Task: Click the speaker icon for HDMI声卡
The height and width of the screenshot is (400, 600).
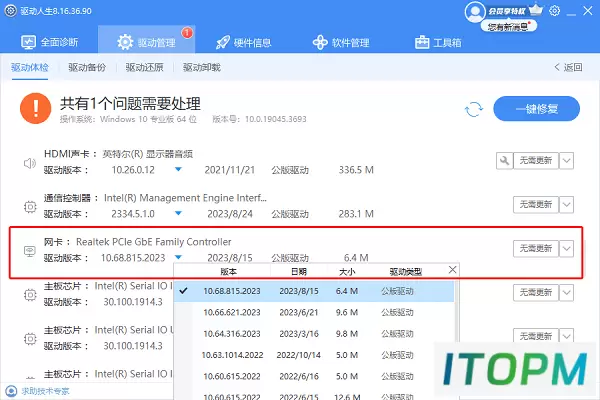Action: [30, 163]
